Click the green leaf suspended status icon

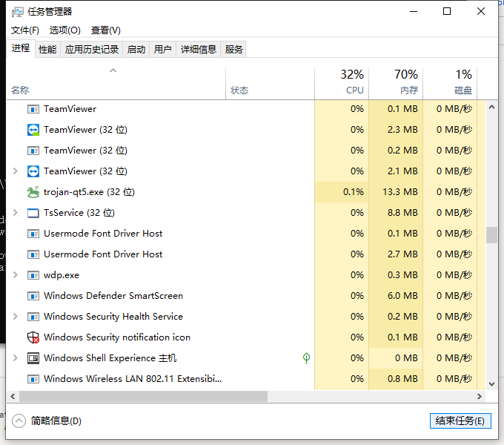pos(306,358)
